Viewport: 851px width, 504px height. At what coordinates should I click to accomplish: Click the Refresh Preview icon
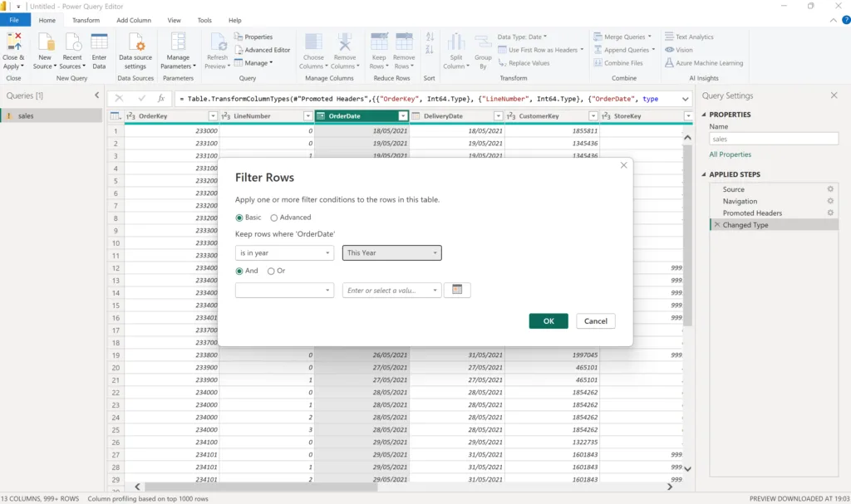219,42
